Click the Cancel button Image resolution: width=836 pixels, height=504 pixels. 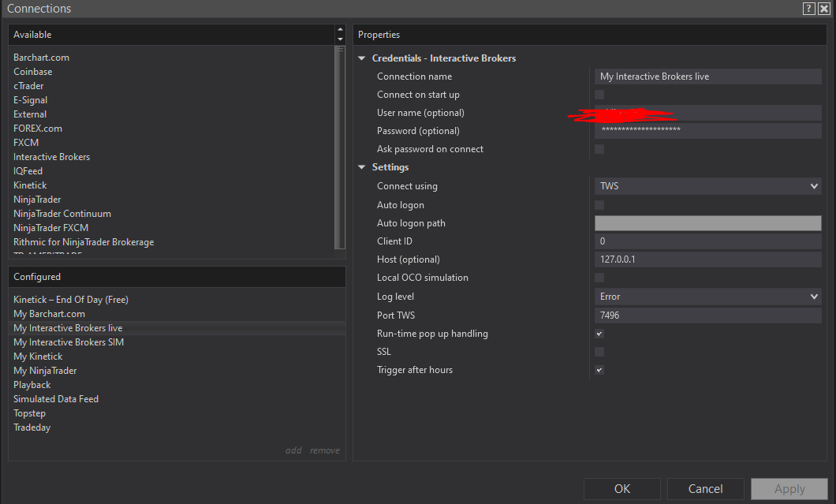(x=705, y=488)
